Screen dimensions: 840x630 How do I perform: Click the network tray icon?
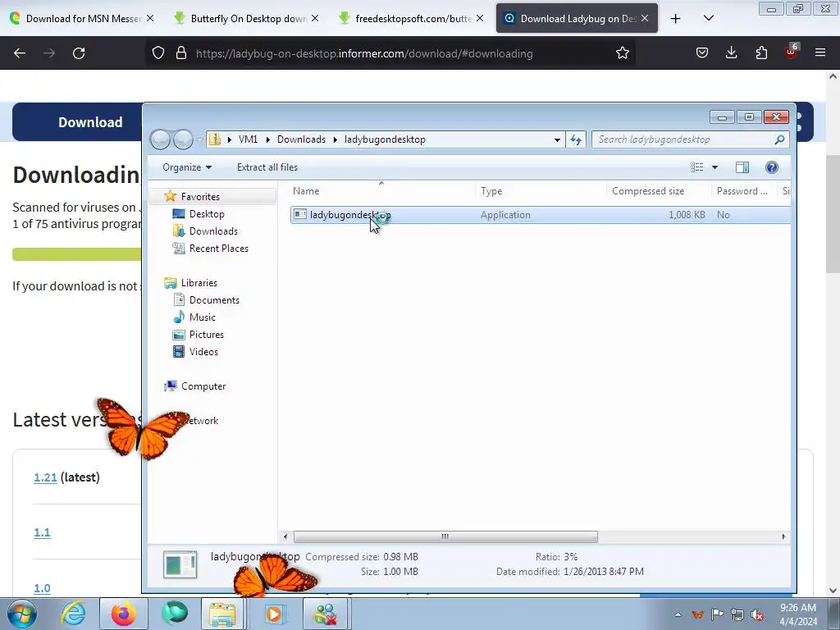[x=737, y=614]
